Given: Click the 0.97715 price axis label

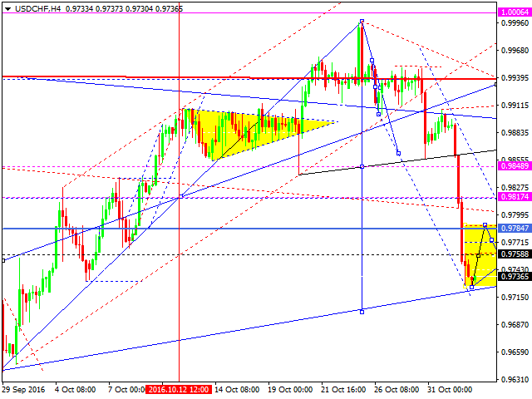Looking at the screenshot, I should 515,242.
